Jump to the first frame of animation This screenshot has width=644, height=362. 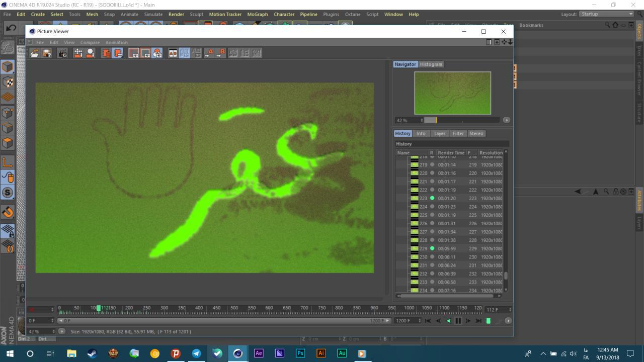(428, 321)
